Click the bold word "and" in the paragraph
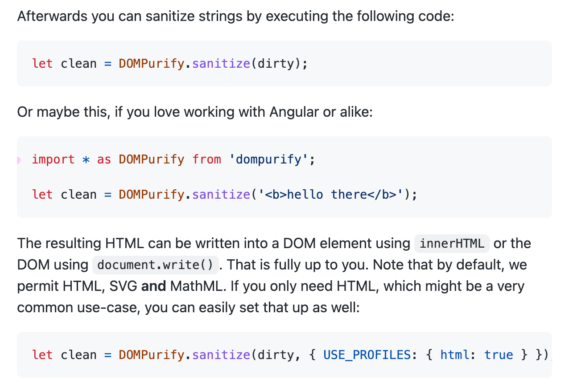Viewport: 569px width, 392px height. [153, 286]
